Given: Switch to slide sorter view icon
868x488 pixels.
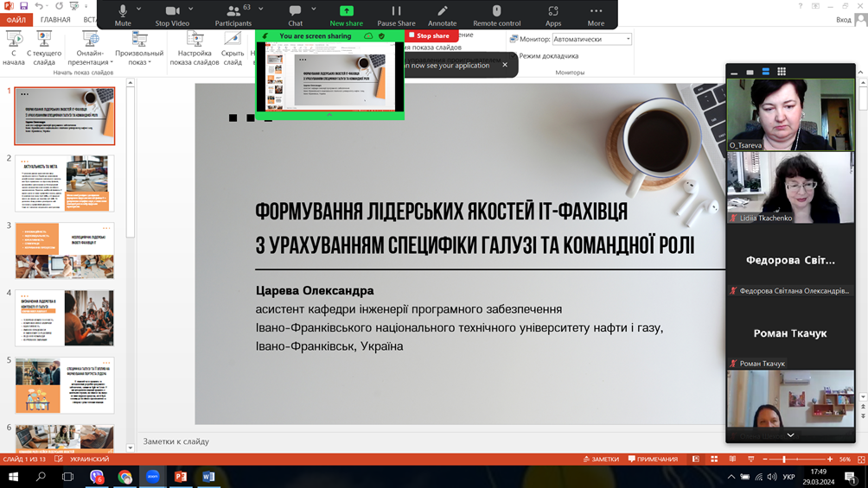Looking at the screenshot, I should 714,459.
